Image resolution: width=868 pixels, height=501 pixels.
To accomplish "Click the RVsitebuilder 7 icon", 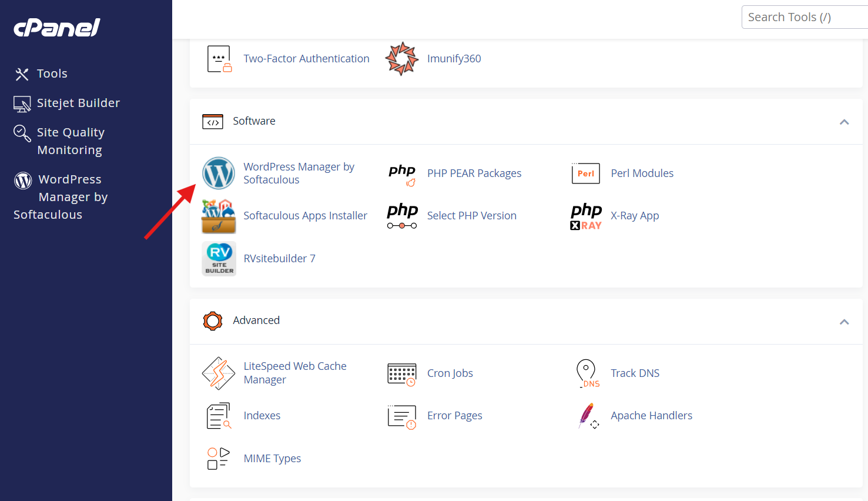I will click(x=219, y=259).
